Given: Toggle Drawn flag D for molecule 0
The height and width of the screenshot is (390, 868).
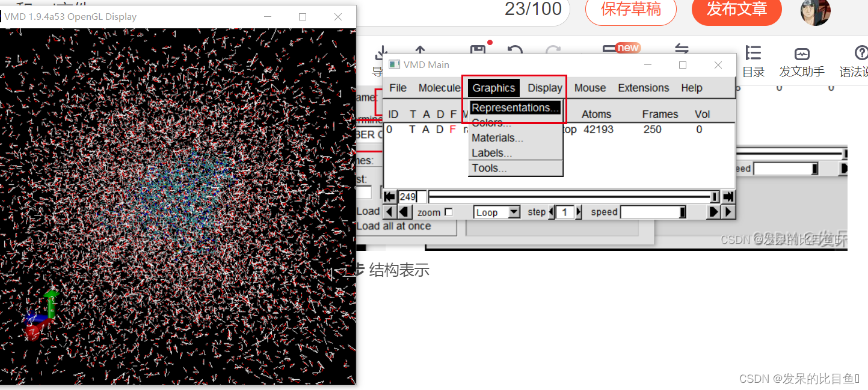Looking at the screenshot, I should click(440, 129).
